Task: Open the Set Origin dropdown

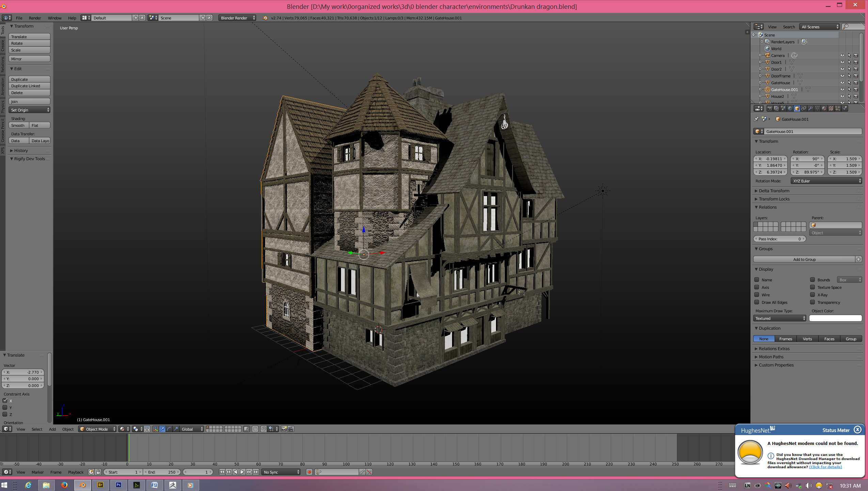Action: click(29, 110)
